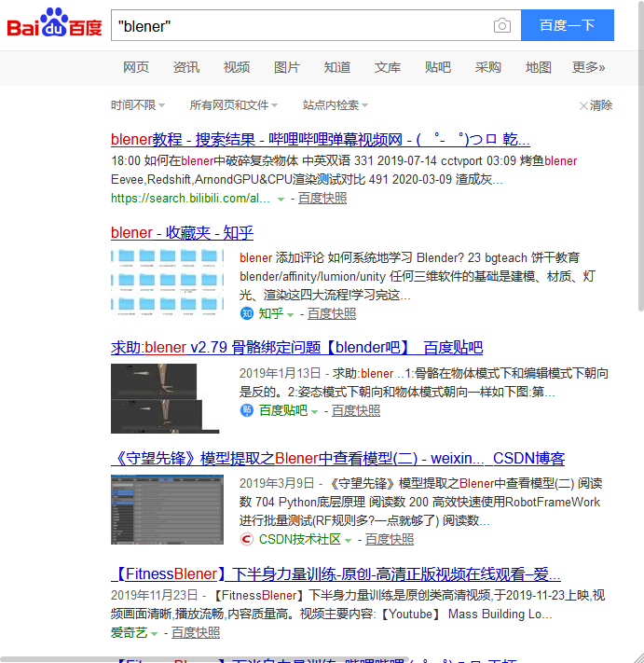Screen dimensions: 644x663
Task: Expand the 所有网页和文件 filter dropdown
Action: point(234,104)
